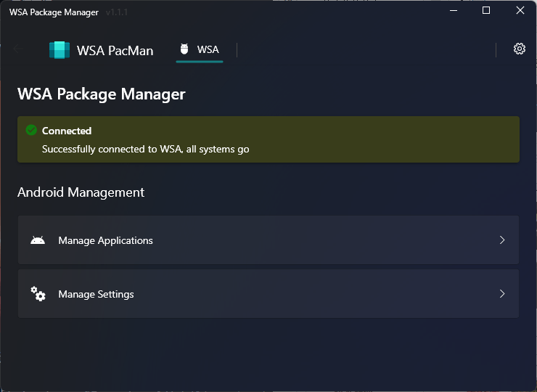Click the "WSA PacMan" title text
537x392 pixels.
[115, 51]
